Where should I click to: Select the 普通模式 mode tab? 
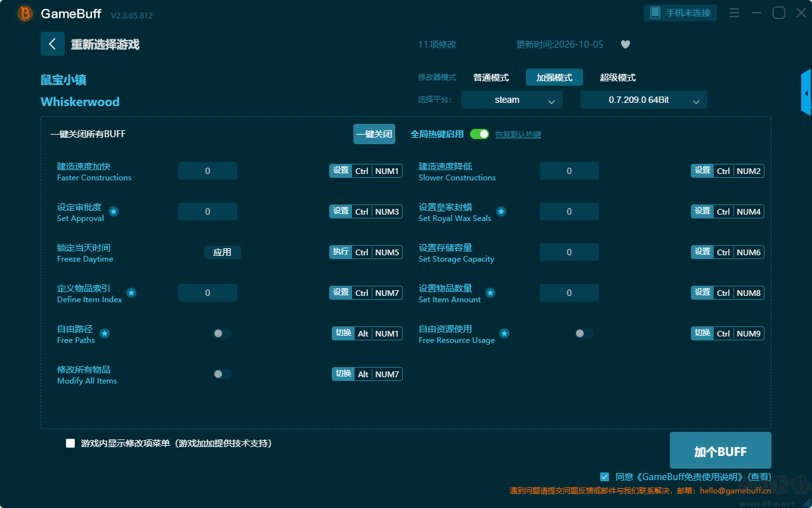click(x=491, y=77)
